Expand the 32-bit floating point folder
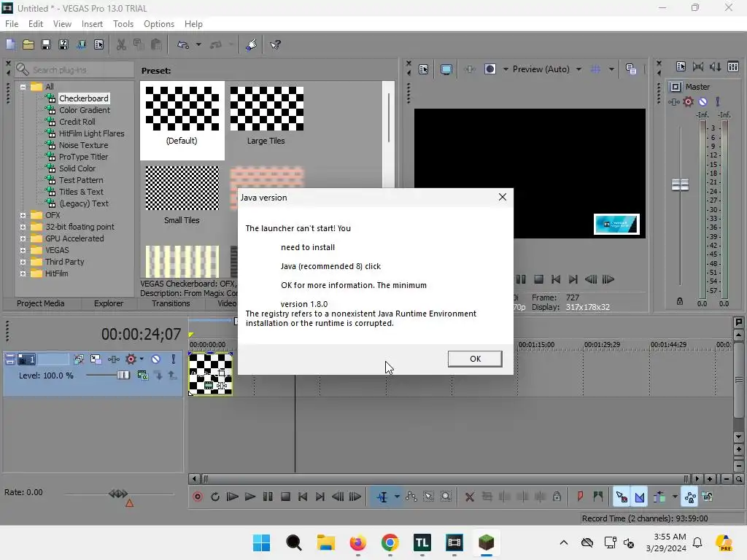This screenshot has height=560, width=747. point(23,227)
